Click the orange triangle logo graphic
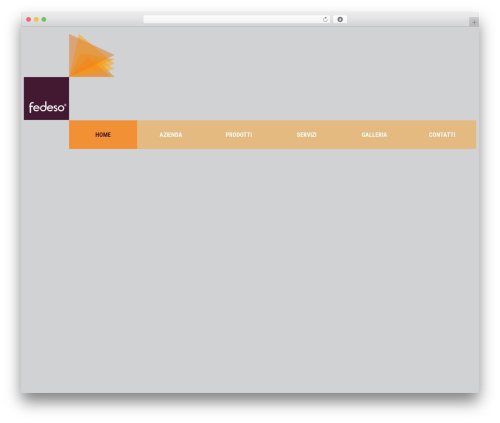 pos(91,56)
